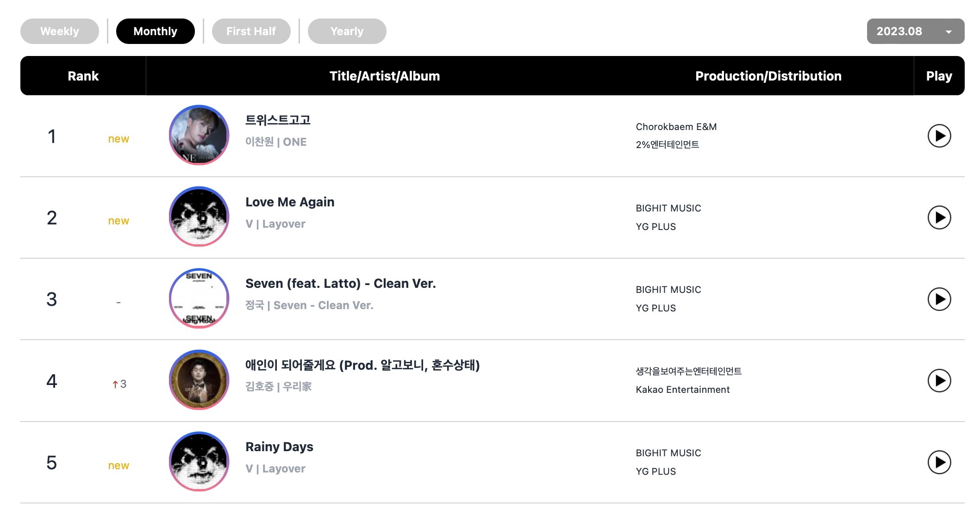Switch to the First Half chart
Screen dimensions: 980x509
(x=251, y=31)
